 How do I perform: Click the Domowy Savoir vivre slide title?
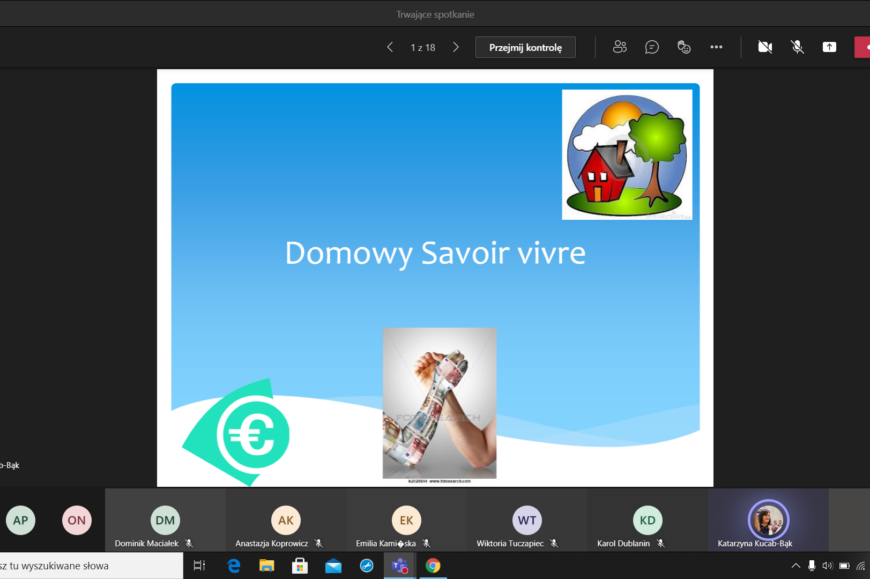click(x=435, y=253)
